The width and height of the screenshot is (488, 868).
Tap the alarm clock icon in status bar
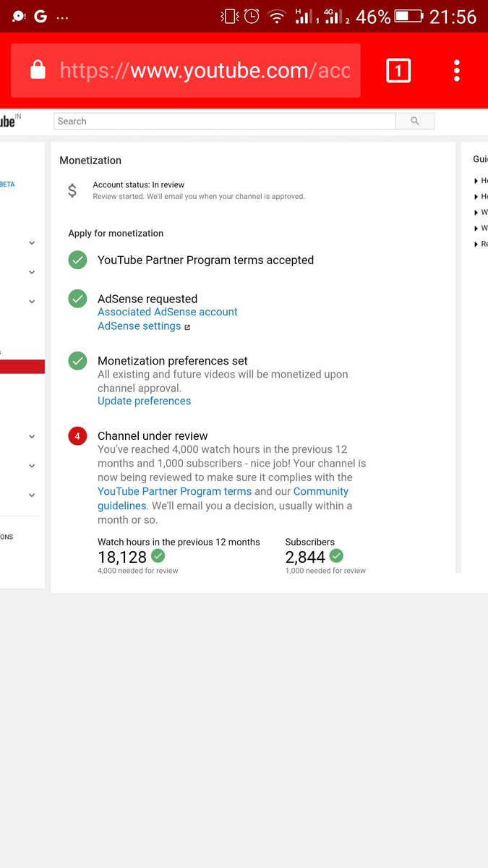[x=252, y=16]
